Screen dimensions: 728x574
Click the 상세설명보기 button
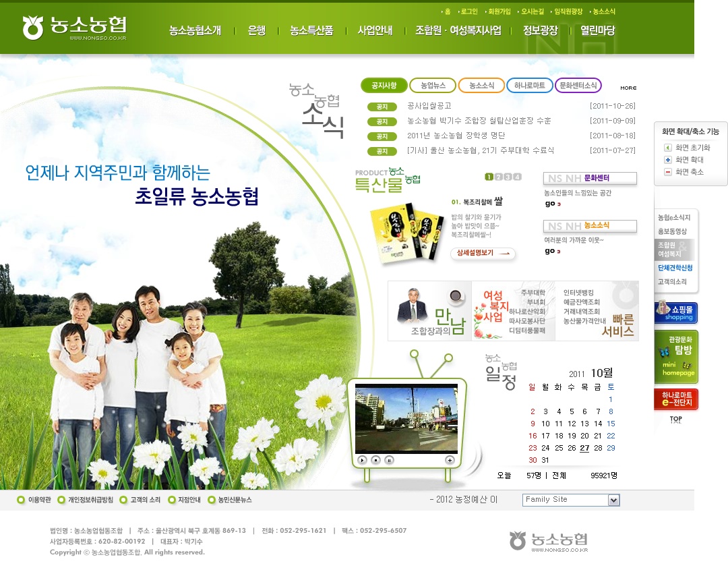point(483,253)
